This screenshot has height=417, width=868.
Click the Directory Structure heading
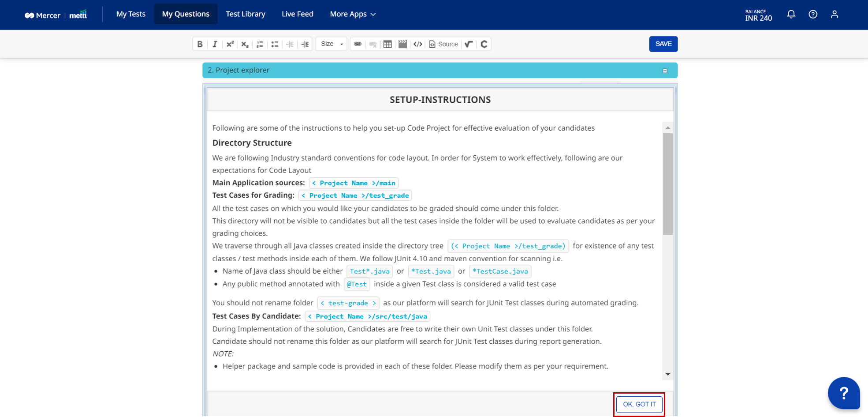[x=252, y=143]
